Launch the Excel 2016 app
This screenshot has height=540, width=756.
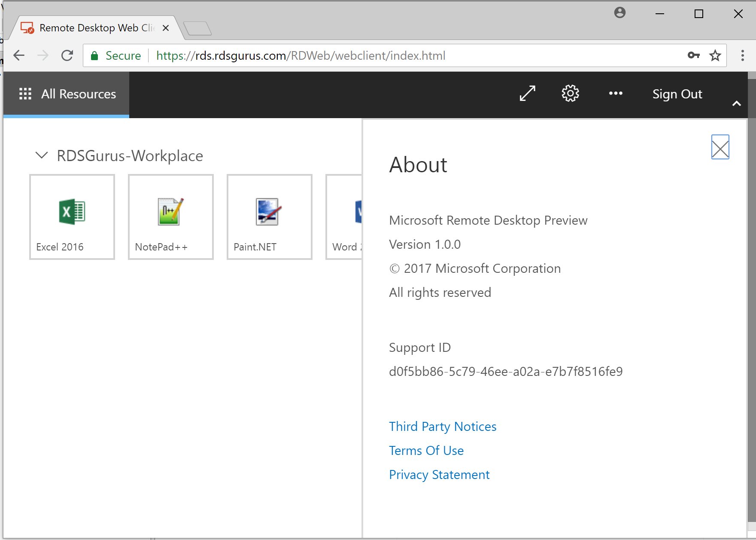tap(72, 217)
